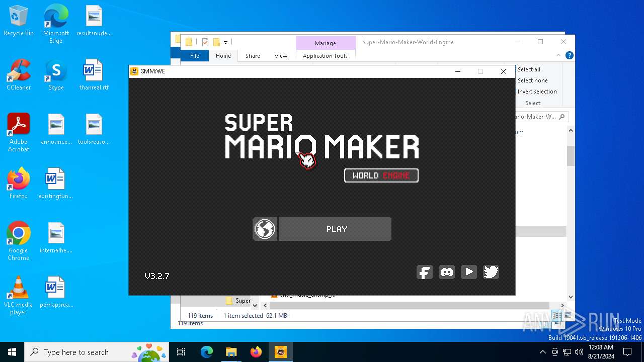Select the Manage contextual tab
This screenshot has width=644, height=362.
point(326,43)
